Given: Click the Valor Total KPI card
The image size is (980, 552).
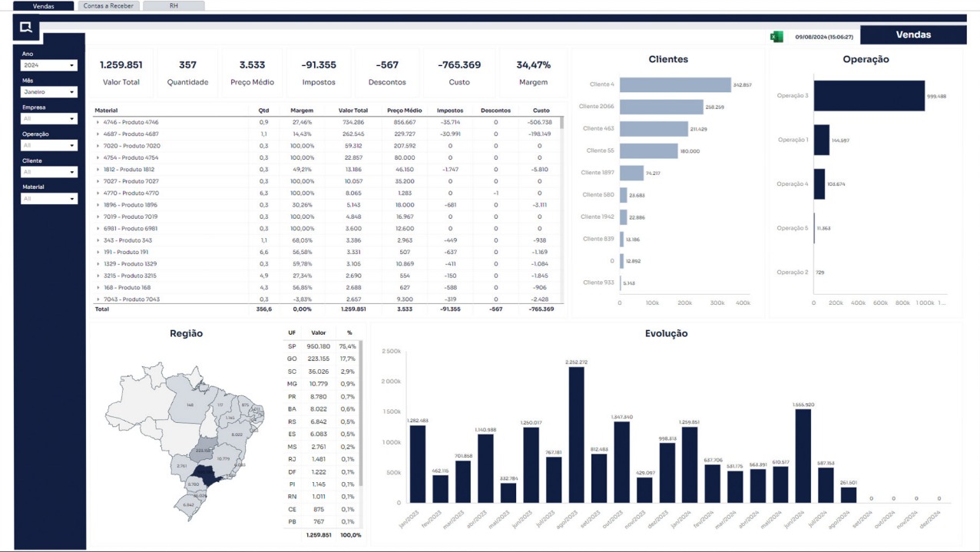Looking at the screenshot, I should [121, 73].
